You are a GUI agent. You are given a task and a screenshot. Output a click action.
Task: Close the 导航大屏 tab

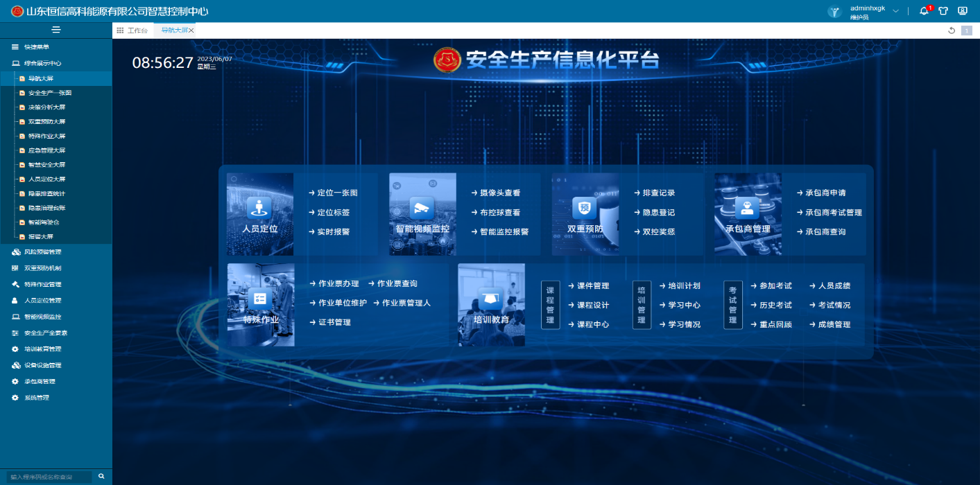coord(191,30)
